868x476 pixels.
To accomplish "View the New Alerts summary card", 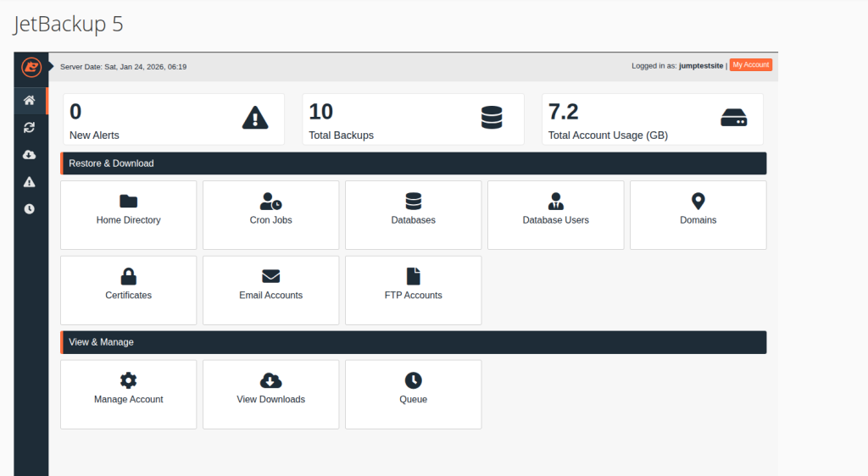I will click(174, 119).
